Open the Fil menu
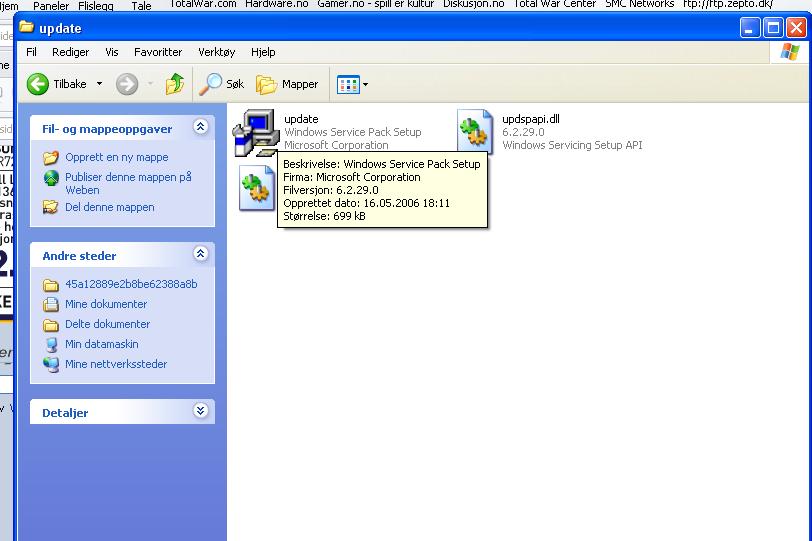The width and height of the screenshot is (812, 541). pos(32,52)
